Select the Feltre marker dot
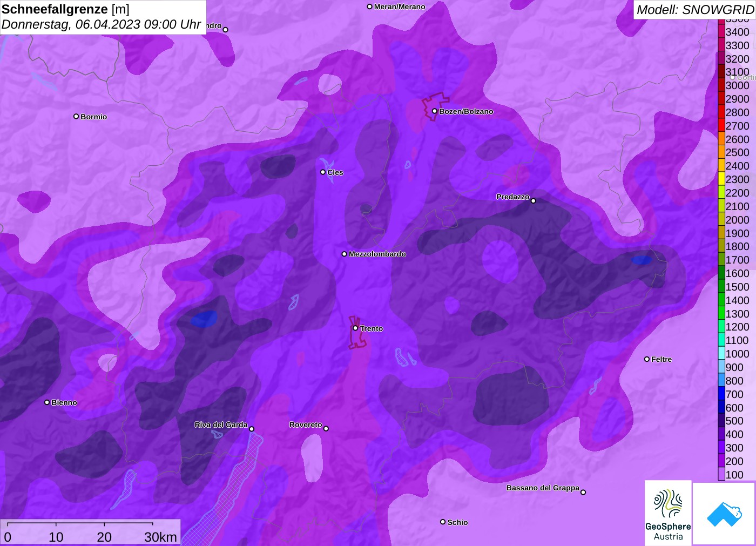Viewport: 756px width, 546px height. [647, 359]
